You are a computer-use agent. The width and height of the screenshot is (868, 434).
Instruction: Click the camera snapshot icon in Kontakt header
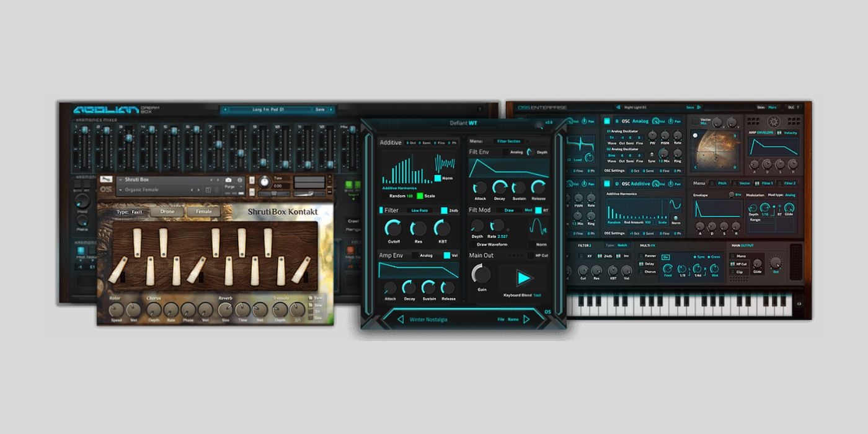229,180
